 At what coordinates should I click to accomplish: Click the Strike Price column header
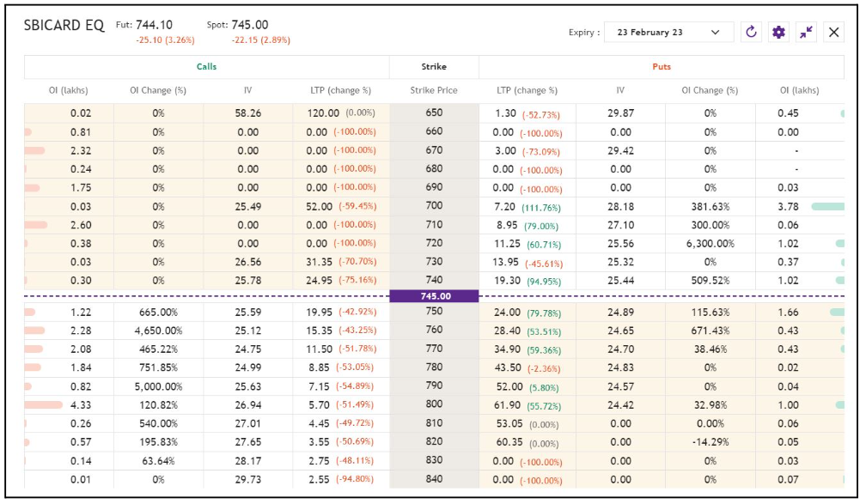[434, 90]
